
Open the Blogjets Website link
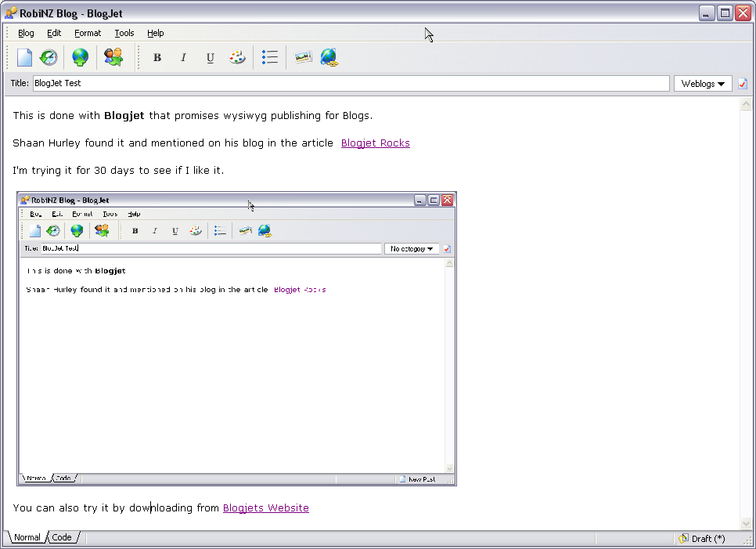pos(265,507)
